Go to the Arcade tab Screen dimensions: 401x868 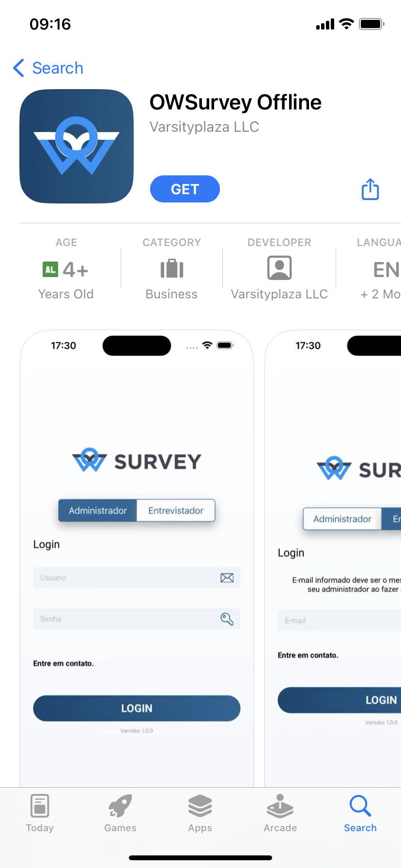280,814
